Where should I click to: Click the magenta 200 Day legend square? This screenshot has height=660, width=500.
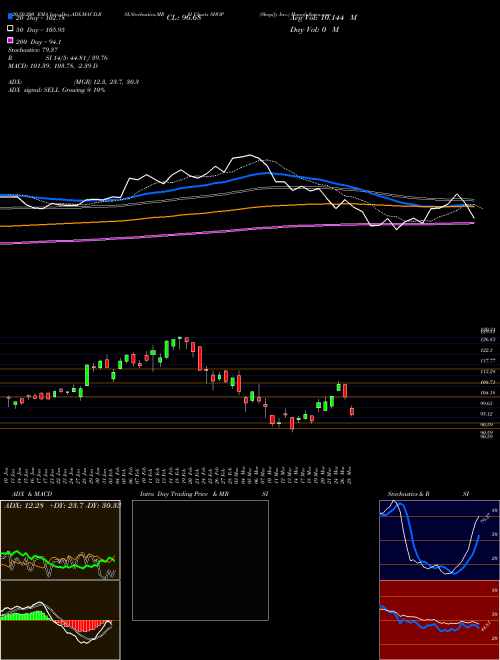(x=10, y=40)
